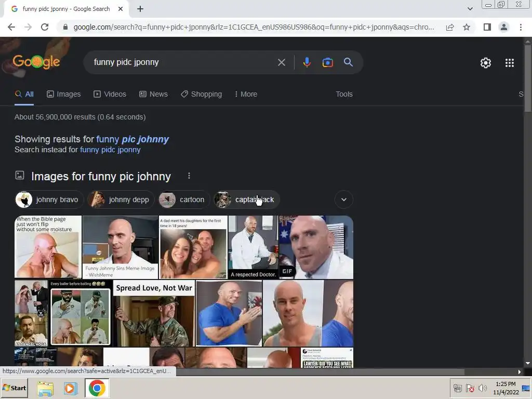Click the vertical scrollbar down arrow

528,363
